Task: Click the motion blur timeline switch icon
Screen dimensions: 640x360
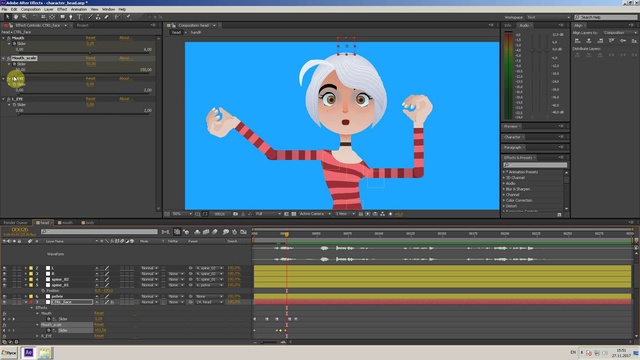Action: click(x=215, y=232)
